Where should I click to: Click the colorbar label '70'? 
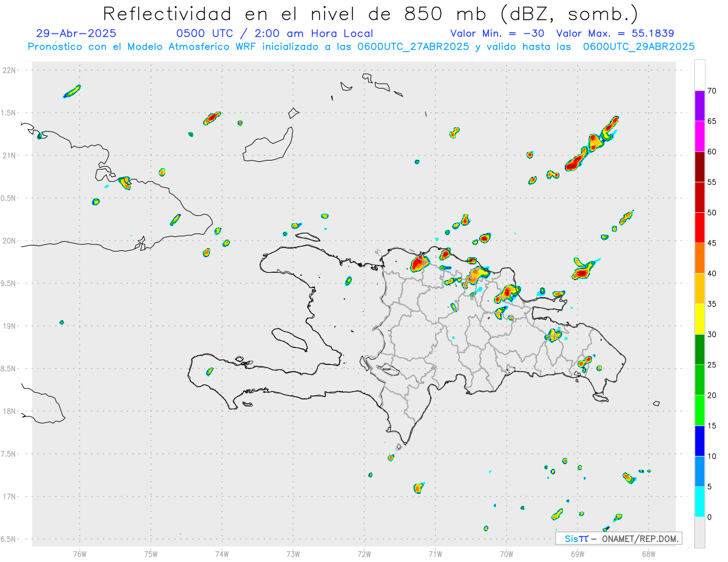click(x=712, y=91)
